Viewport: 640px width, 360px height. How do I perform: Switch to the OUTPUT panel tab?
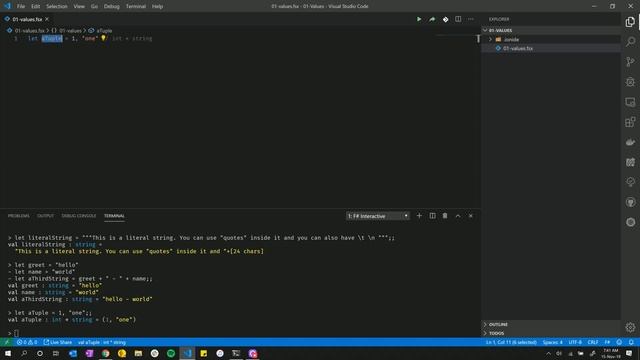click(x=45, y=216)
